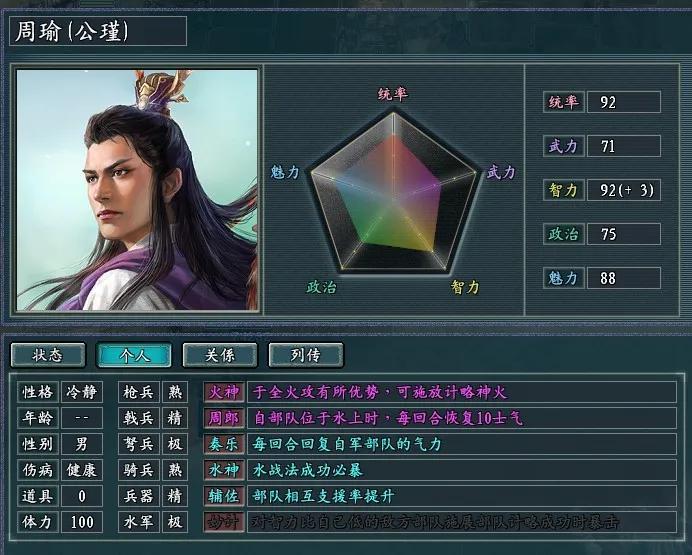Select the 水神 skill label

coord(224,470)
